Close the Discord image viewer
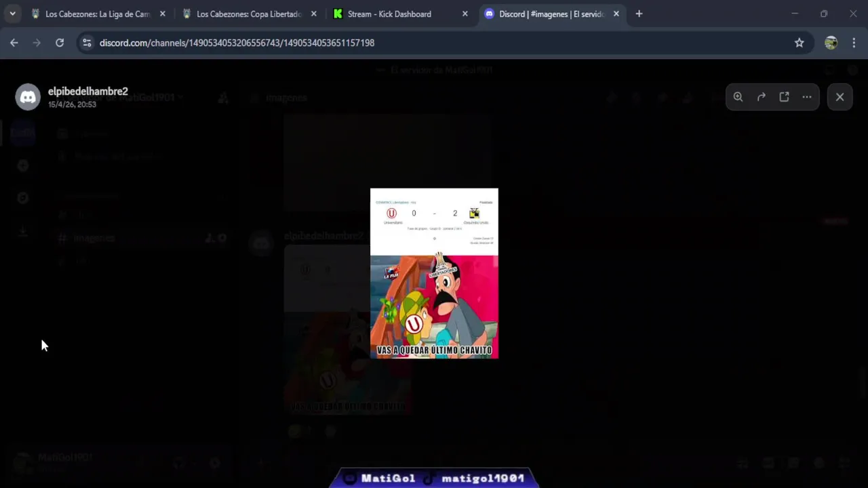 [x=840, y=97]
